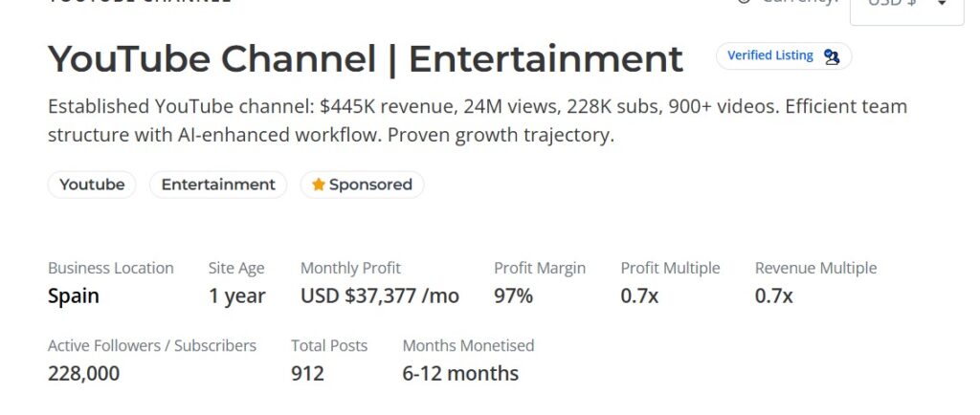Click the verified user badge icon
This screenshot has height=415, width=980.
832,56
